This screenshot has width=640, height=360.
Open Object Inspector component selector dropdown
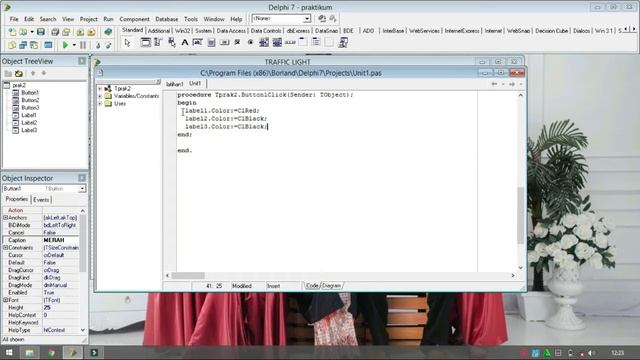[82, 189]
